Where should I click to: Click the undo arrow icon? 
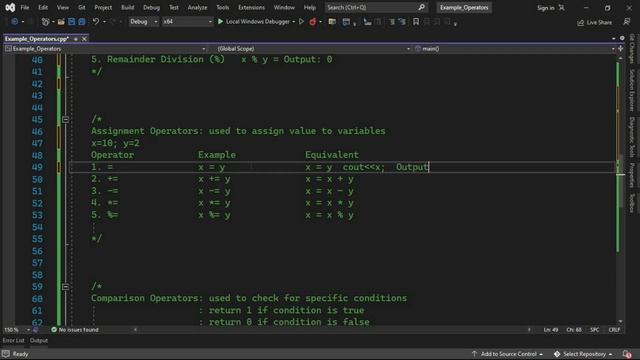(96, 22)
